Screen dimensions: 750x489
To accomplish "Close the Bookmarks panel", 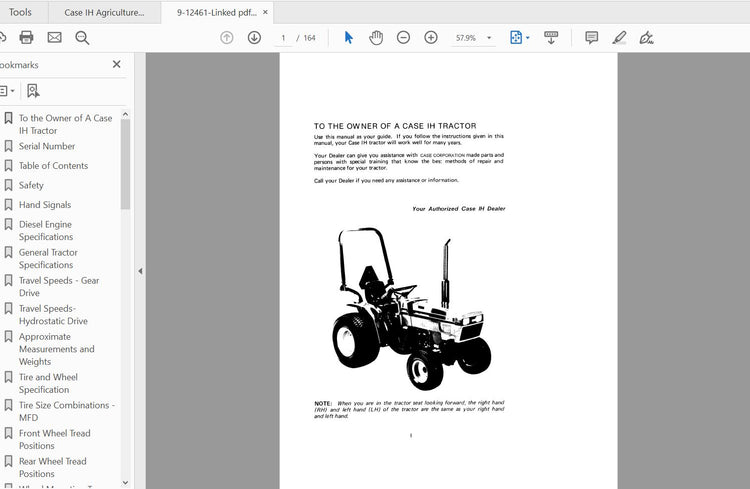I will click(116, 64).
